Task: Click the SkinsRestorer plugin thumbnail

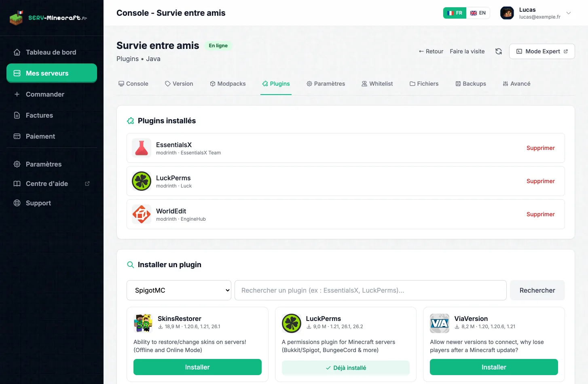Action: [x=143, y=323]
